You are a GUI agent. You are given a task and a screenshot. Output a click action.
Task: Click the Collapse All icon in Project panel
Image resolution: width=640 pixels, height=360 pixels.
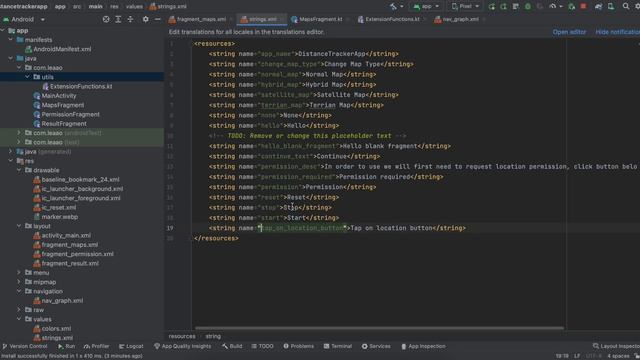click(x=130, y=19)
